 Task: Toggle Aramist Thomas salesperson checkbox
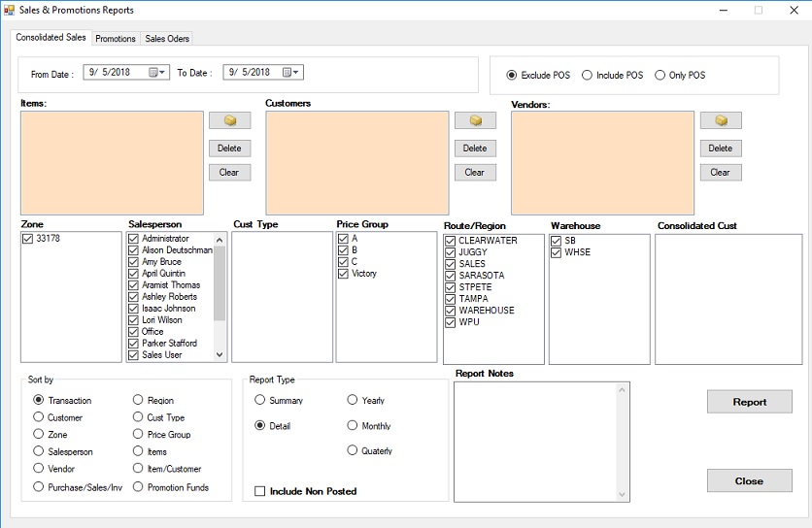(x=134, y=285)
